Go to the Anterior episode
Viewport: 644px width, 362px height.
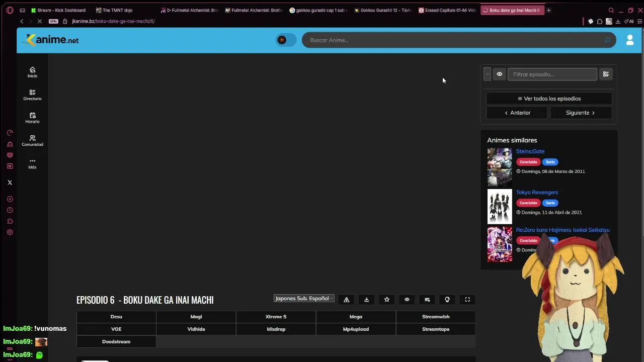click(x=518, y=113)
